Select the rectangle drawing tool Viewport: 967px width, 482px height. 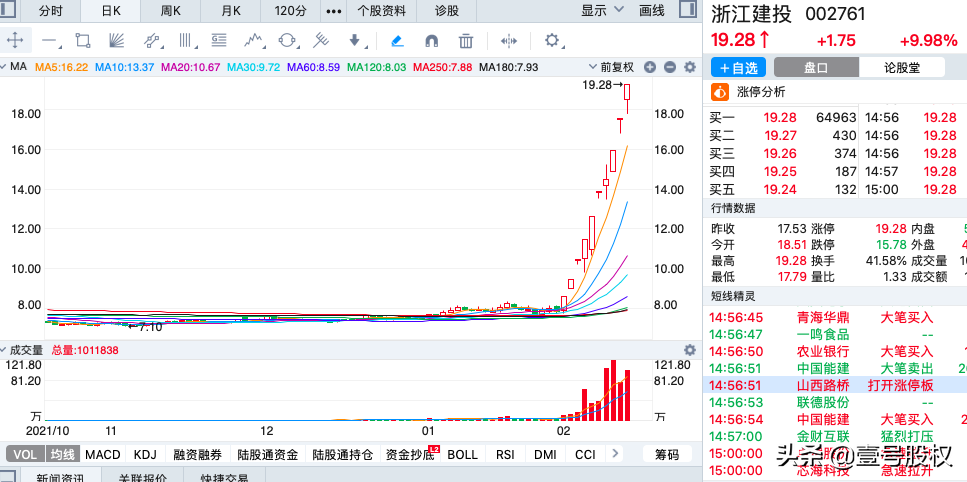pos(83,41)
